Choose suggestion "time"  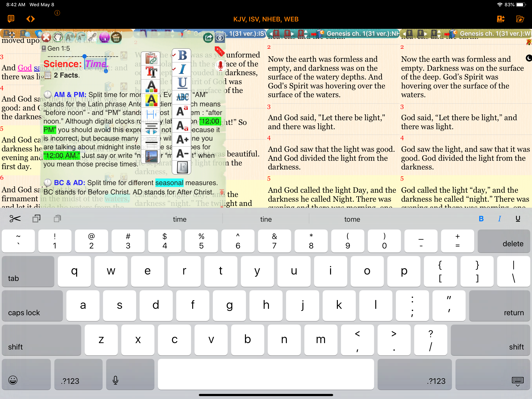(x=180, y=219)
